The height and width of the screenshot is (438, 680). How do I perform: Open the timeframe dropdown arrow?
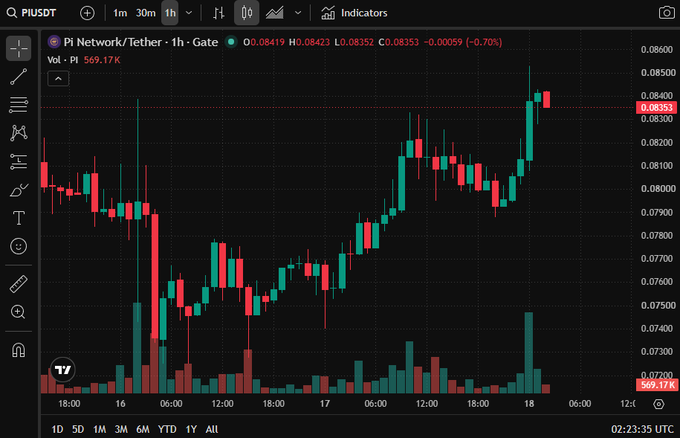[x=189, y=13]
